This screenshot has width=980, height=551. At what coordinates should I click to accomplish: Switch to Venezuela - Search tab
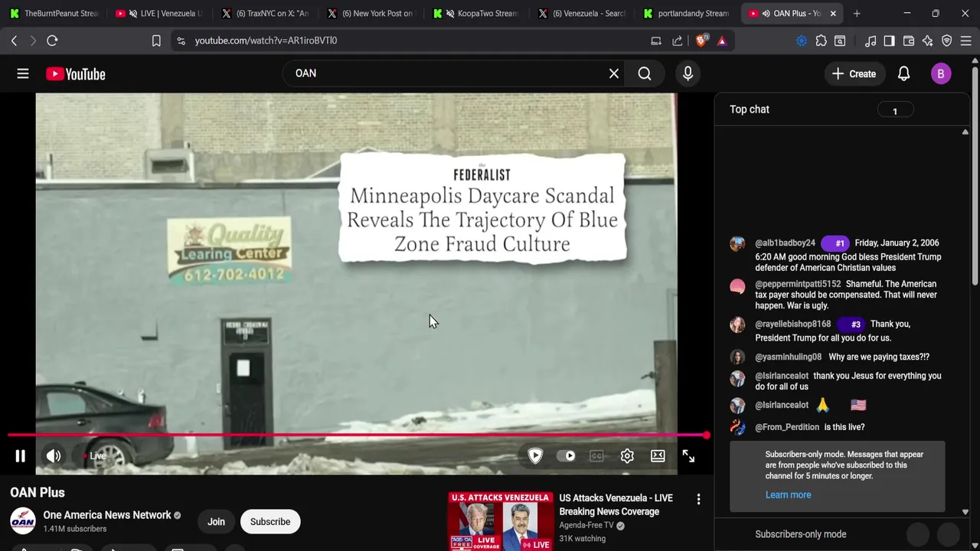pos(580,13)
